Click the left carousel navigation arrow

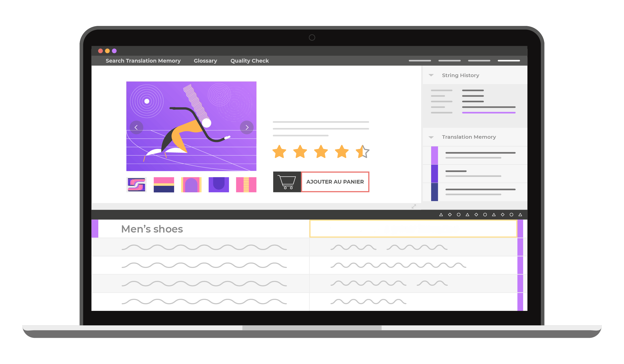[x=136, y=127]
